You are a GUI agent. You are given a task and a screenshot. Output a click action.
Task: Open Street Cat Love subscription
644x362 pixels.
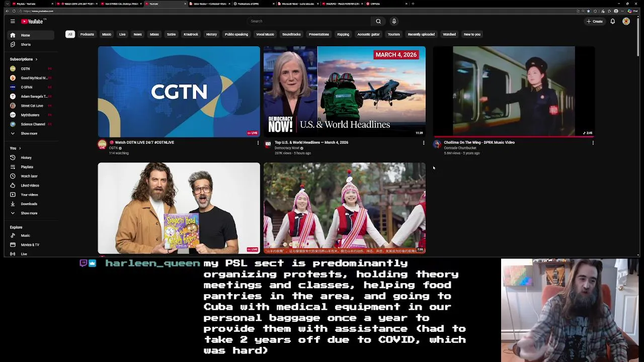(x=31, y=106)
